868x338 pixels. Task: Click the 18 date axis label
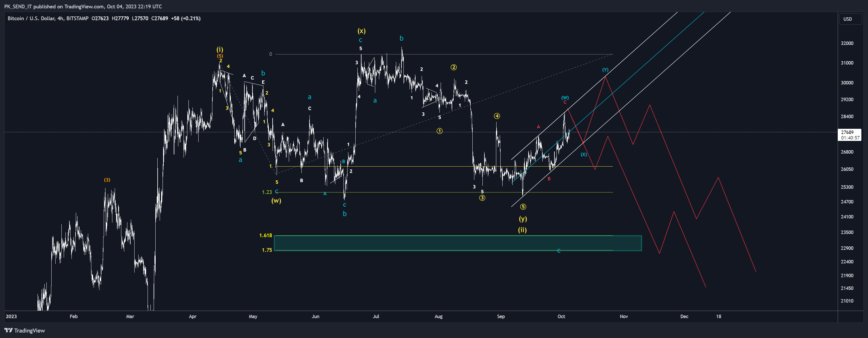(x=719, y=316)
